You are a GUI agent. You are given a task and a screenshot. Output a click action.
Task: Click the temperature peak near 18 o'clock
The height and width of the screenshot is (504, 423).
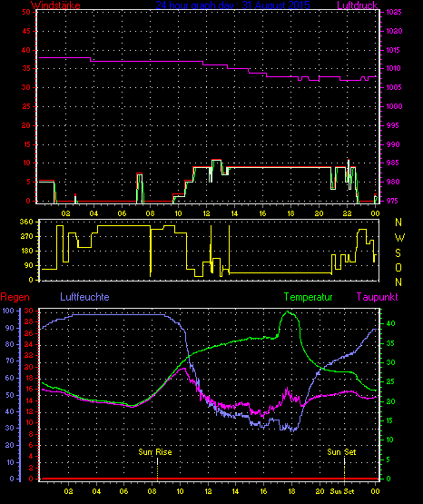288,311
